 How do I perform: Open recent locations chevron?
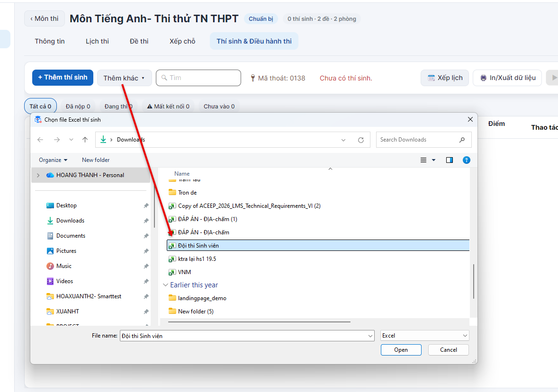pos(71,140)
